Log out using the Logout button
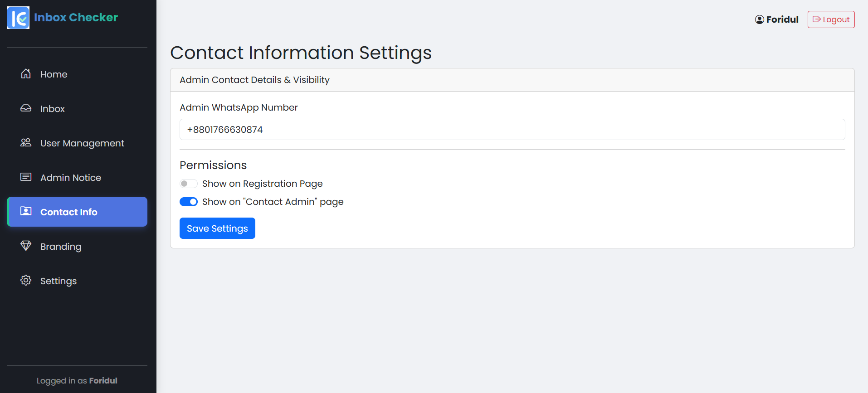This screenshot has width=868, height=393. [831, 19]
